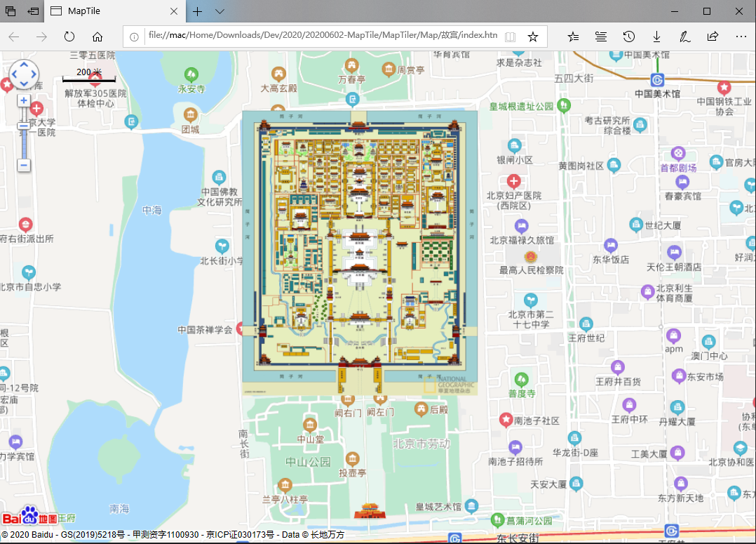Click the 北京妇产医院 hospital marker
Viewport: 756px width, 544px height.
click(514, 182)
